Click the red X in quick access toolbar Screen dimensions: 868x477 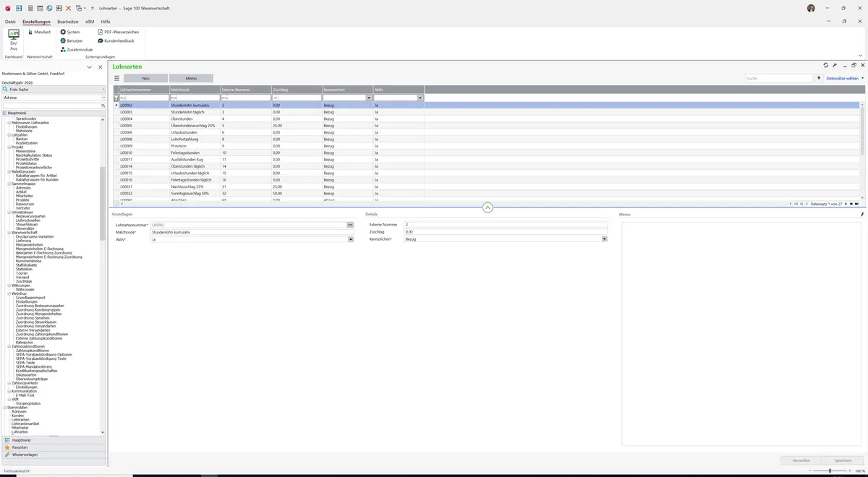tap(69, 8)
